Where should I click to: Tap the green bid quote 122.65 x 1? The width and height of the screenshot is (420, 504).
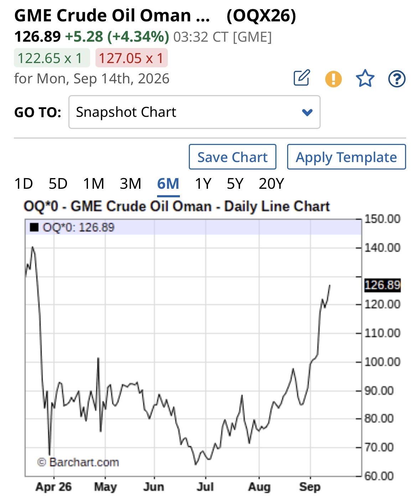[52, 58]
